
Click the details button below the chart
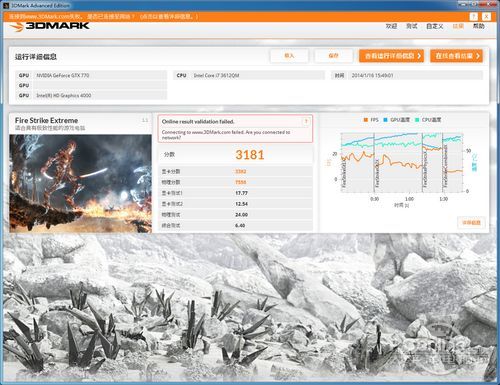[471, 223]
